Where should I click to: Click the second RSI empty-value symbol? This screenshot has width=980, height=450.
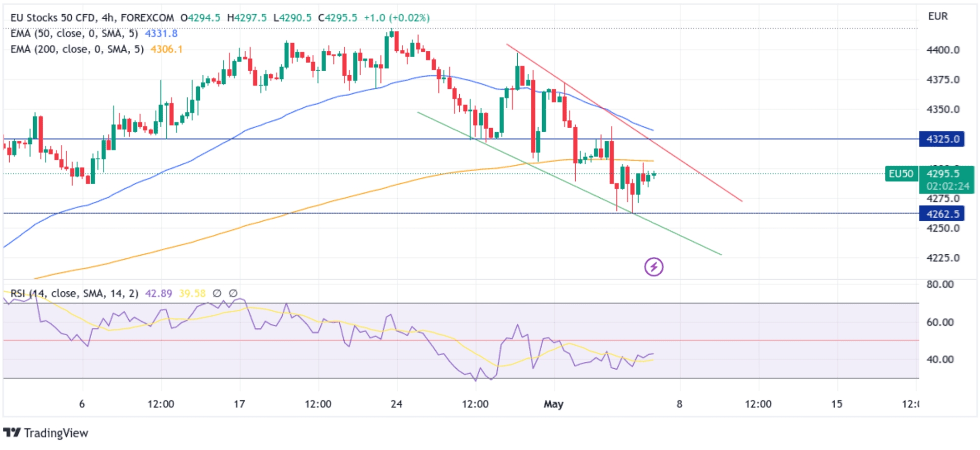[x=233, y=293]
